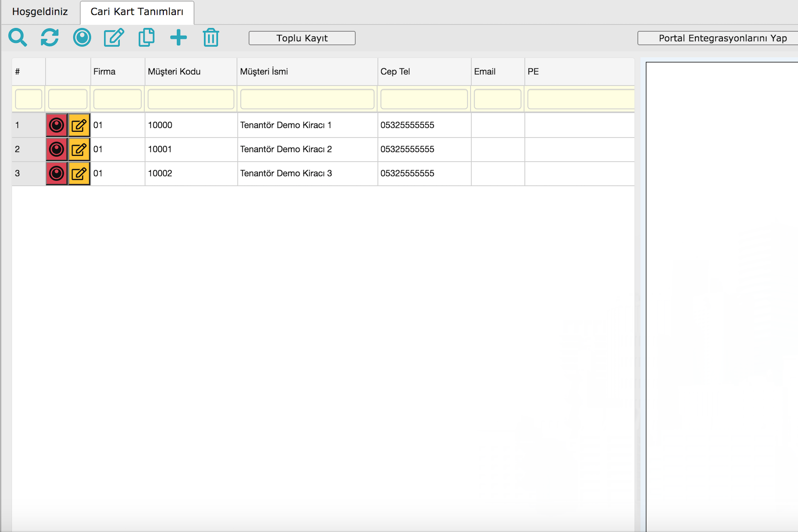Click the trash delete toolbar icon
Screen dimensions: 798x532
[x=211, y=38]
